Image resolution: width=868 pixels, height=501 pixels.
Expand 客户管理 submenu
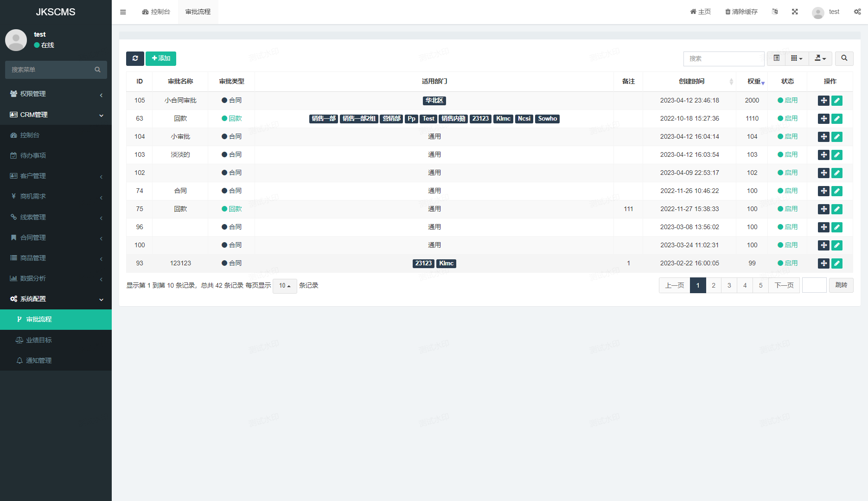(x=56, y=176)
